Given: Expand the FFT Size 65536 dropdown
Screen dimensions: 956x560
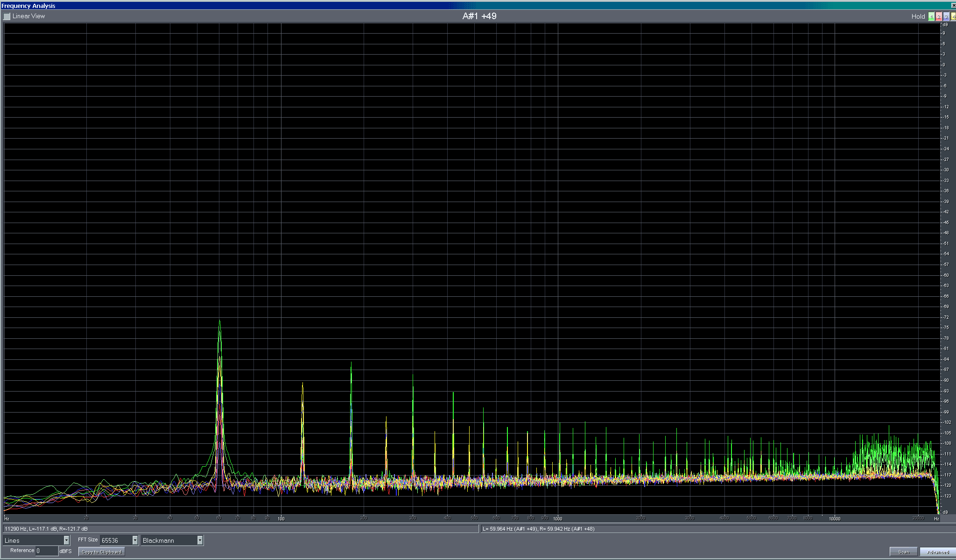Looking at the screenshot, I should (x=135, y=540).
